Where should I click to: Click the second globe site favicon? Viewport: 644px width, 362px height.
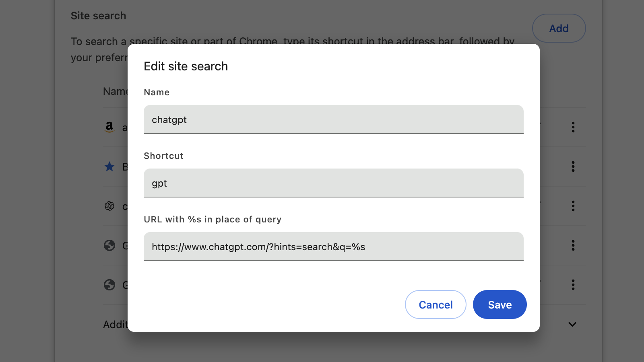[109, 285]
